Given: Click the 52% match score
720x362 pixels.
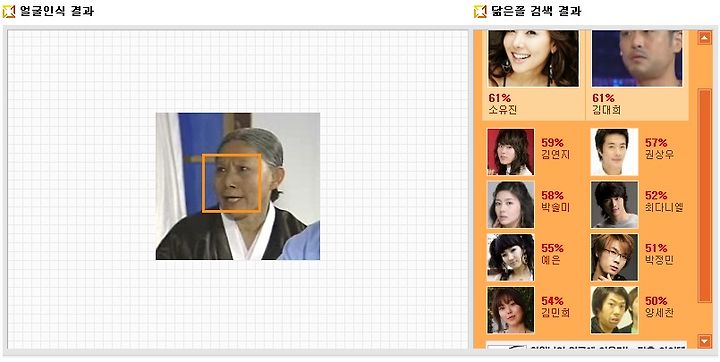Looking at the screenshot, I should click(x=656, y=196).
